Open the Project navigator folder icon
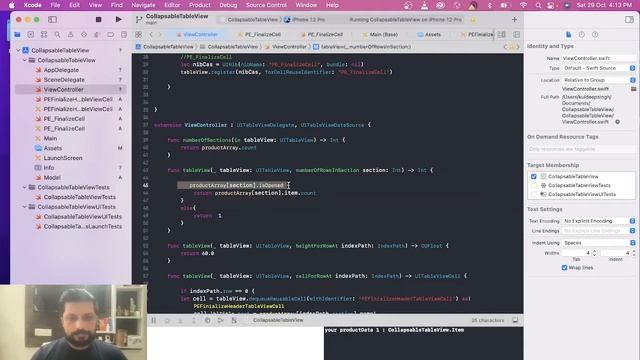Screen dimensions: 640x360 click(x=17, y=35)
